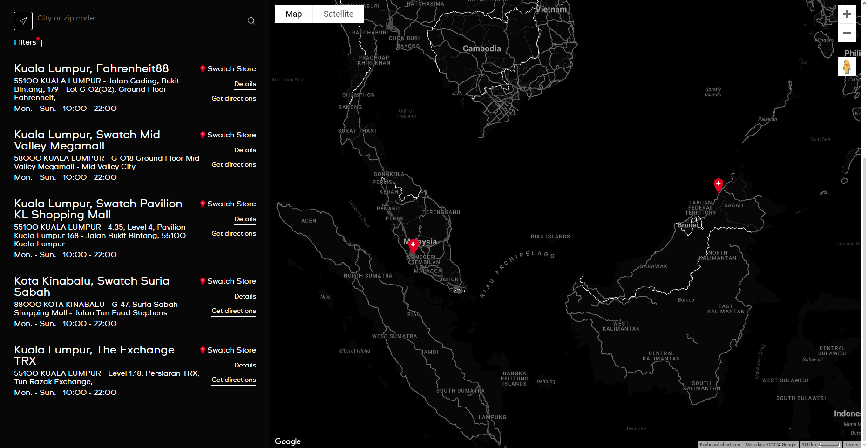
Task: Click the Google logo on the map
Action: point(288,441)
